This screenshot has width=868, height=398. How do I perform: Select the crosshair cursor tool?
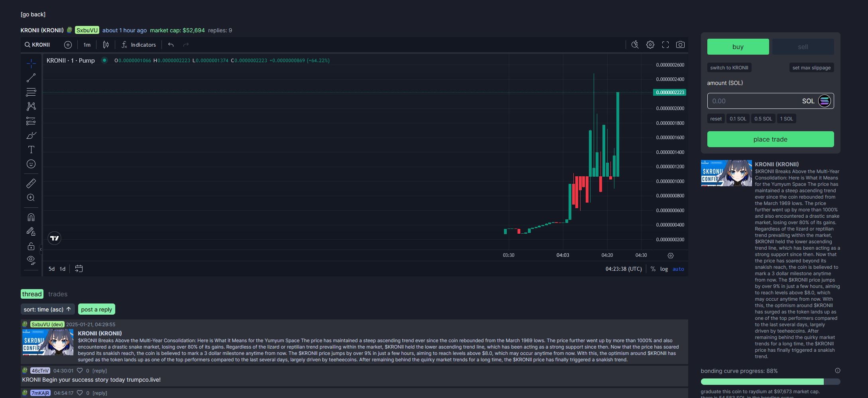click(31, 63)
